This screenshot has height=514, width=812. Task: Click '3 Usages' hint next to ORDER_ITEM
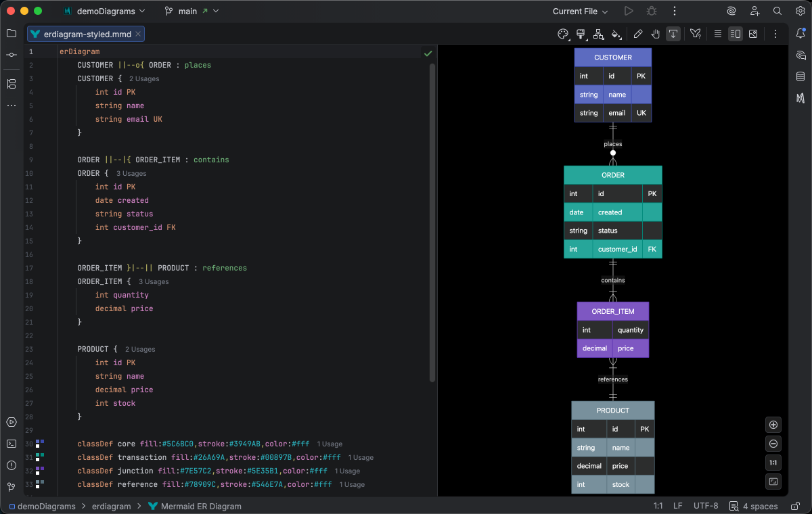tap(154, 282)
